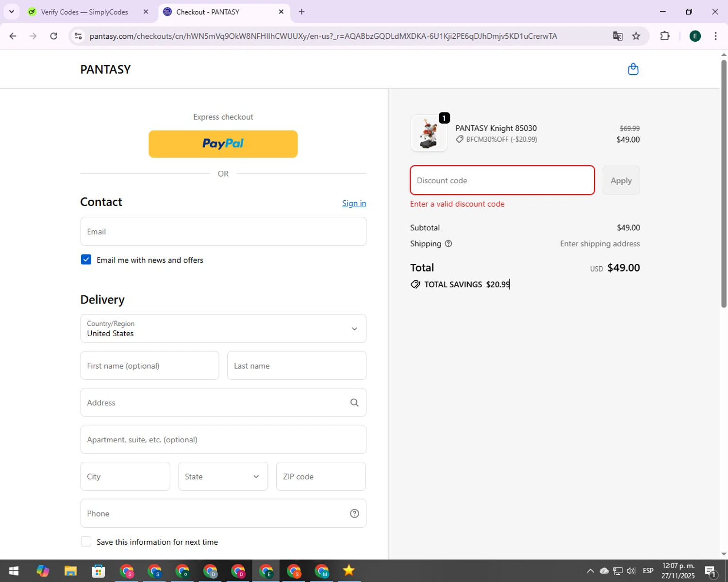Click the Apply discount button
Viewport: 728px width, 582px height.
point(621,180)
